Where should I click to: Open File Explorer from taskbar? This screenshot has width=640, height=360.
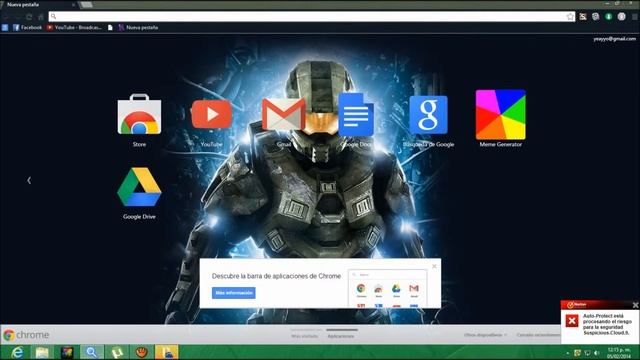[x=42, y=352]
